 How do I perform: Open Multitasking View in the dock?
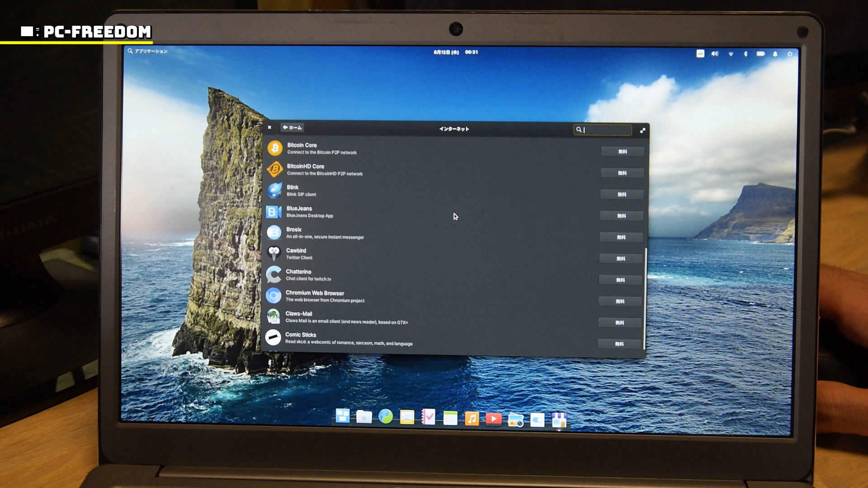[x=342, y=416]
